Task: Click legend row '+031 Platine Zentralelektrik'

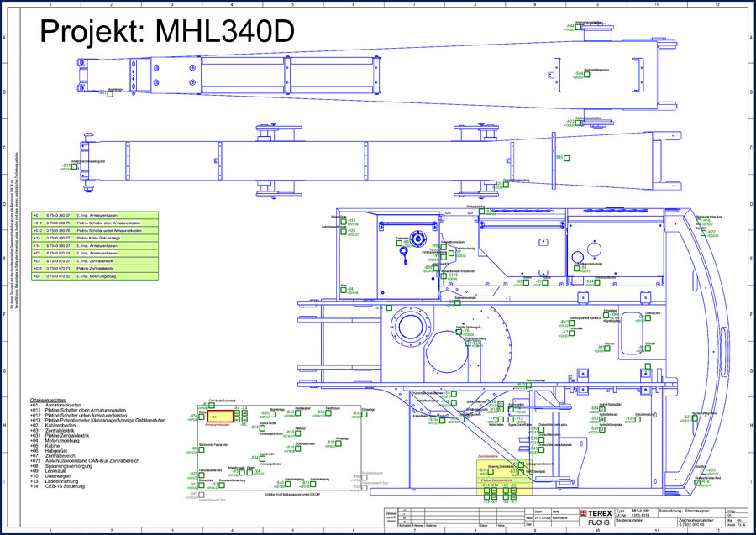Action: [95, 269]
